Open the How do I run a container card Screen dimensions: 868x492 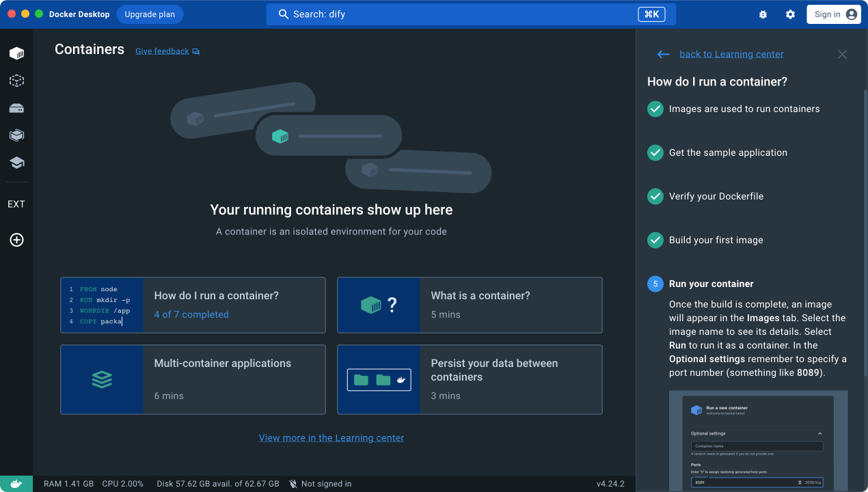[x=193, y=305]
